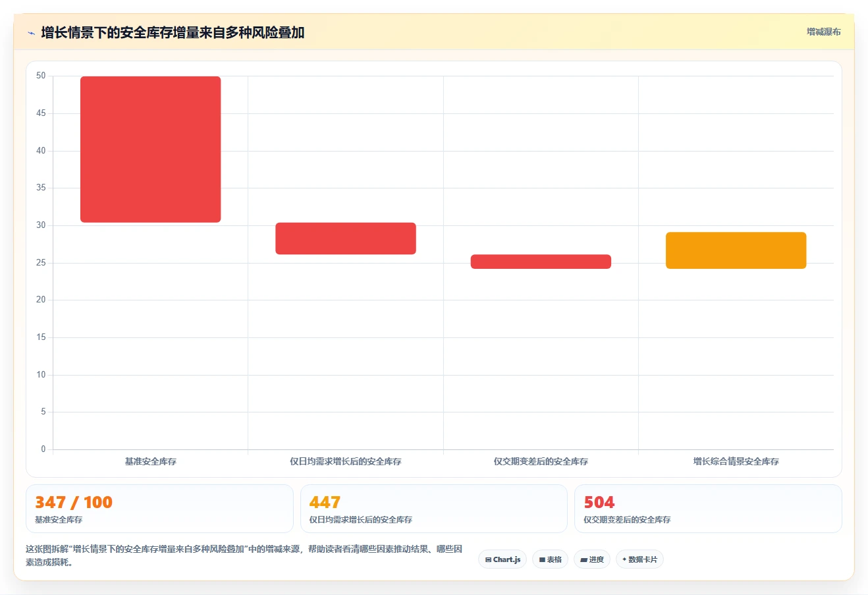Click the lightning icon beside the chart title

(31, 33)
